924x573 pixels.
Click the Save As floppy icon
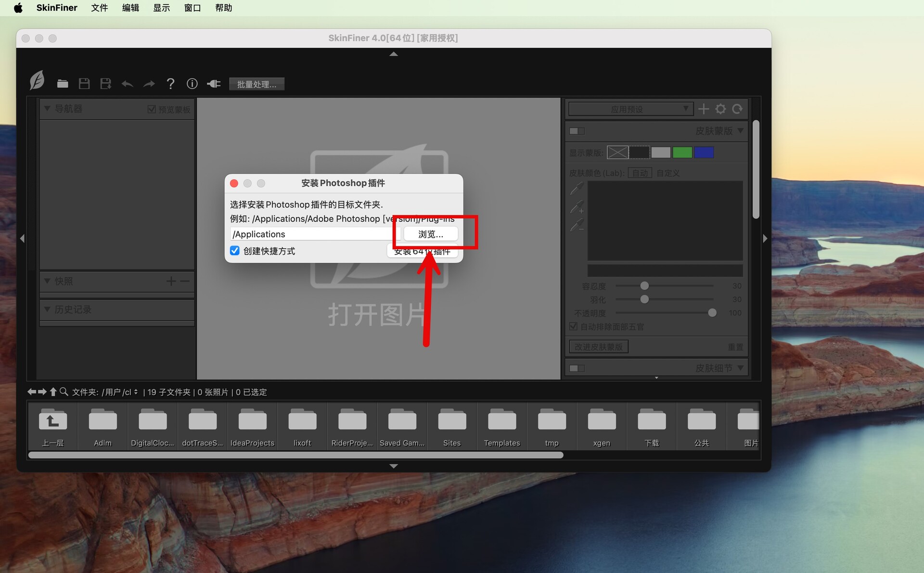point(105,84)
